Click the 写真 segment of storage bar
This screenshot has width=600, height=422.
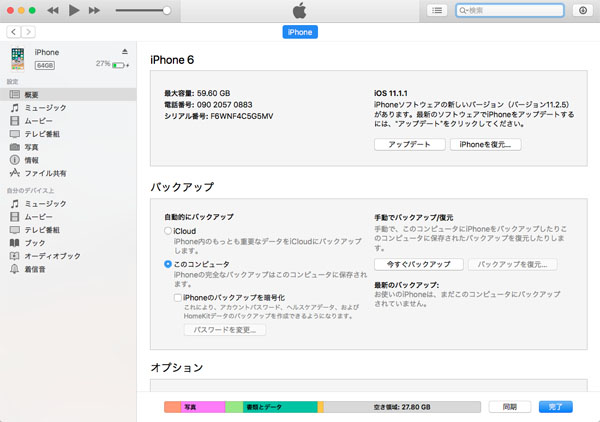[x=203, y=407]
